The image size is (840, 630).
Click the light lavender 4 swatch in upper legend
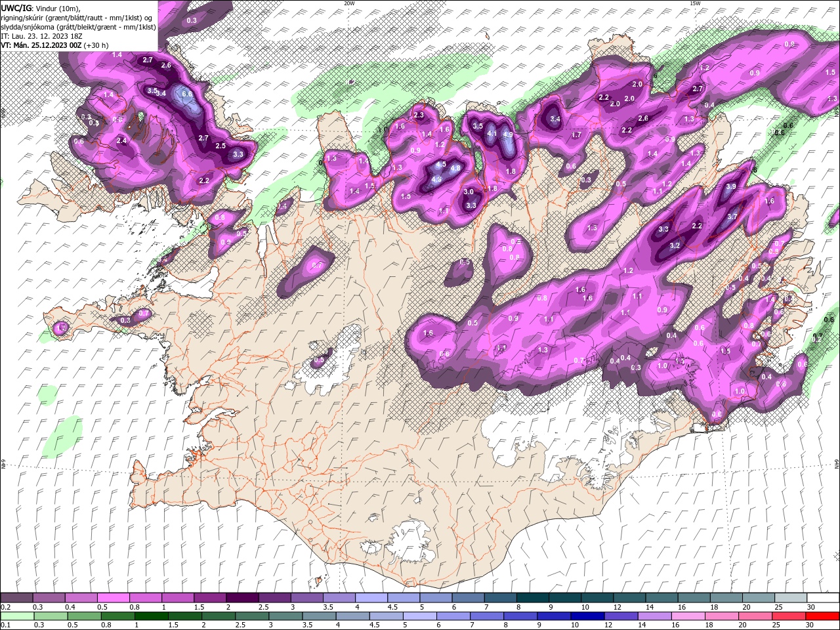[371, 598]
